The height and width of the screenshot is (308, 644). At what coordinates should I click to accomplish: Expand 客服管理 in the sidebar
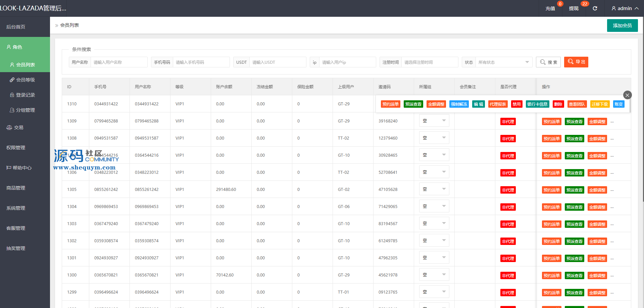pos(25,228)
